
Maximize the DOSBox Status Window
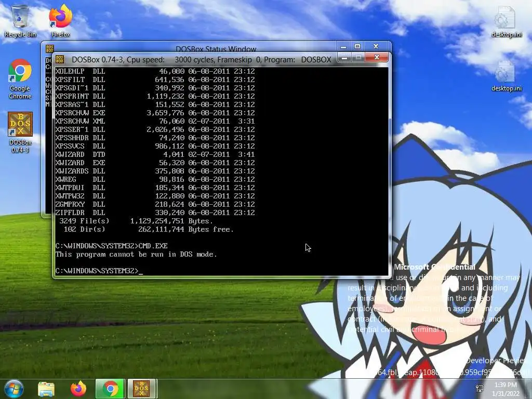pyautogui.click(x=357, y=46)
